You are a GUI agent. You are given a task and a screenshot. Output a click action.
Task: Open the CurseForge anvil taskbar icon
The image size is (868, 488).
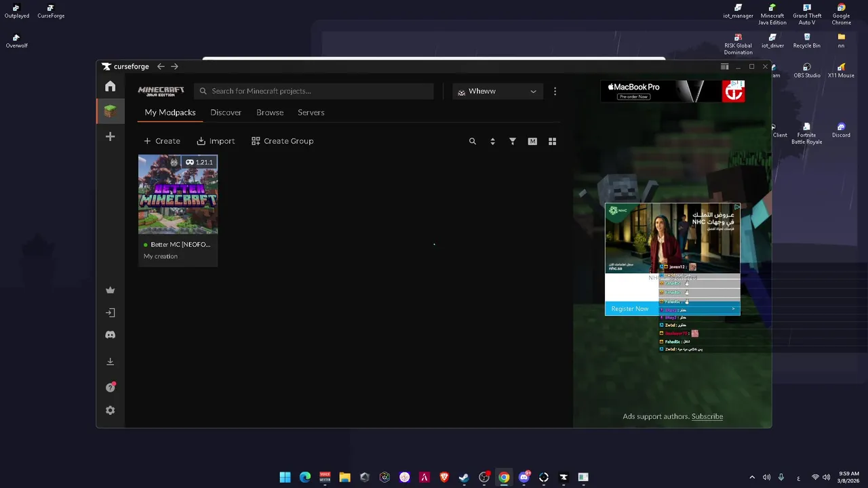(563, 477)
